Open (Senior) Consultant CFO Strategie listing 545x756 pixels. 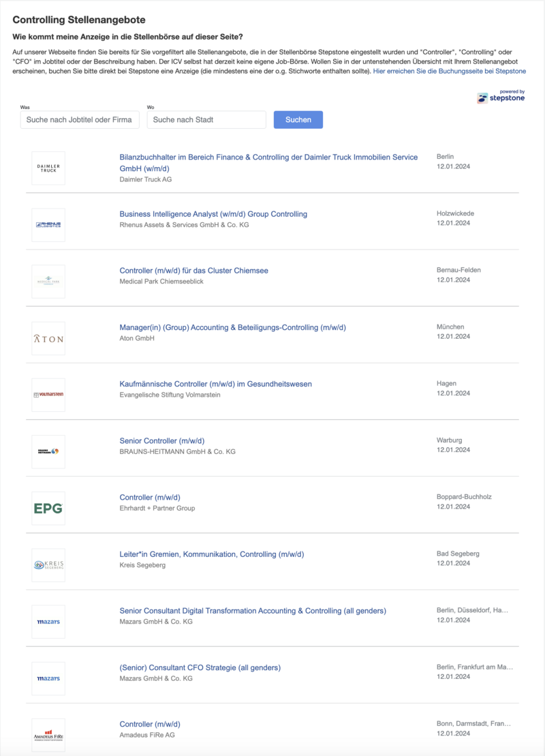pyautogui.click(x=200, y=667)
